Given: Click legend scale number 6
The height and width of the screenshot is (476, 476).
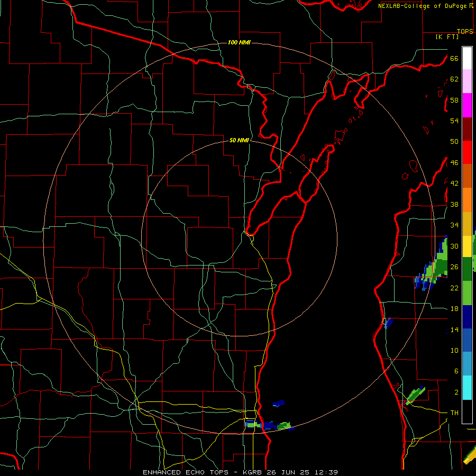Looking at the screenshot, I should pyautogui.click(x=456, y=371).
